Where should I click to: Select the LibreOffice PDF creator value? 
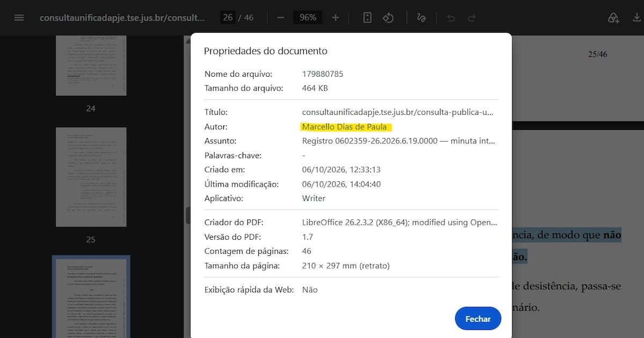pyautogui.click(x=400, y=223)
